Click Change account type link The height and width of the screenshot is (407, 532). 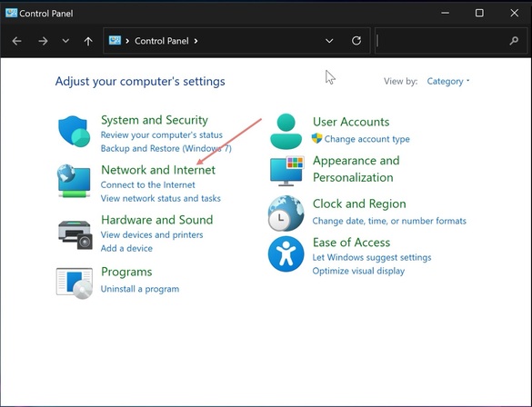366,139
